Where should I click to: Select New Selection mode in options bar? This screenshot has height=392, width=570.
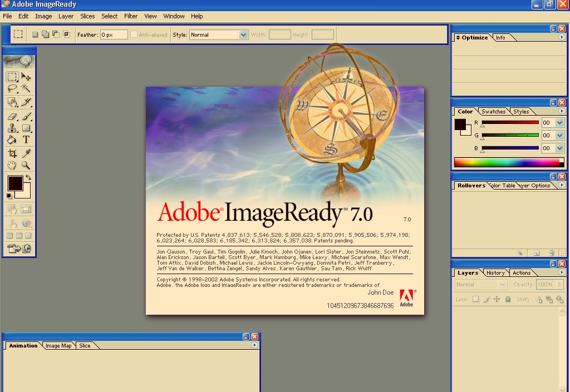tap(35, 34)
